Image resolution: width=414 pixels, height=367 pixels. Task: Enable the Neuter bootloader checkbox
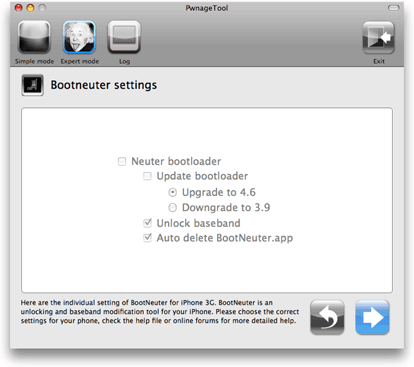point(122,162)
